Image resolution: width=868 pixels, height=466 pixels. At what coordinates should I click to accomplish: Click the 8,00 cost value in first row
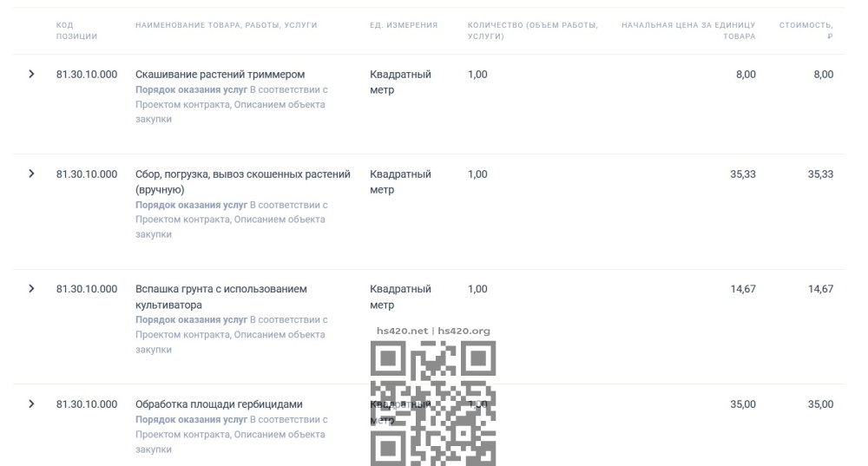tap(823, 74)
